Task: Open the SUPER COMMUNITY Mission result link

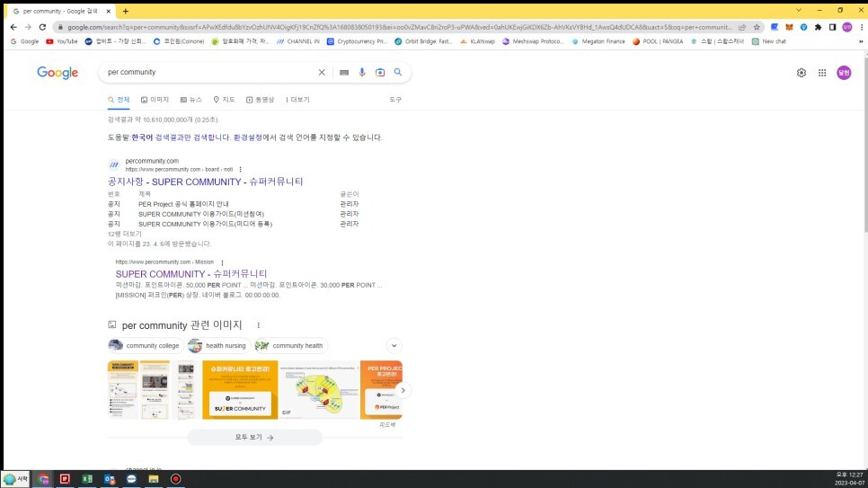Action: (191, 273)
